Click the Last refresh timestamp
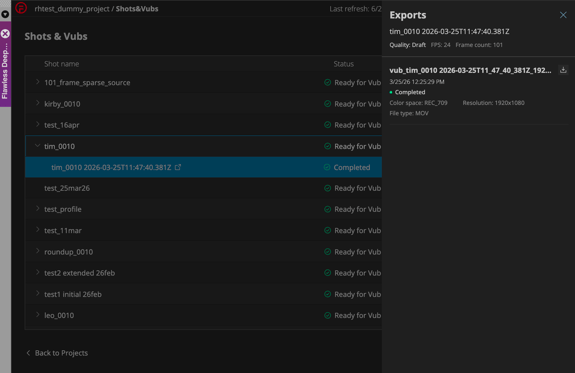Viewport: 575px width, 373px height. click(x=355, y=9)
